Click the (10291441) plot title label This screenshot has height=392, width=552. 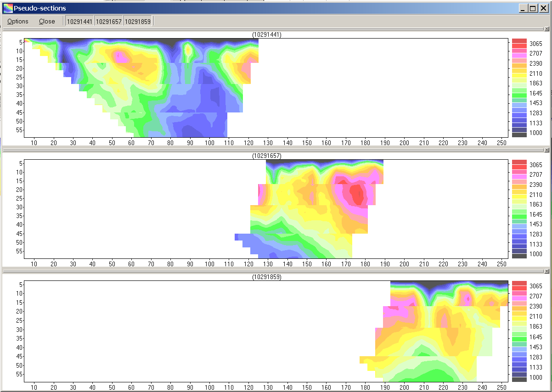[x=268, y=35]
